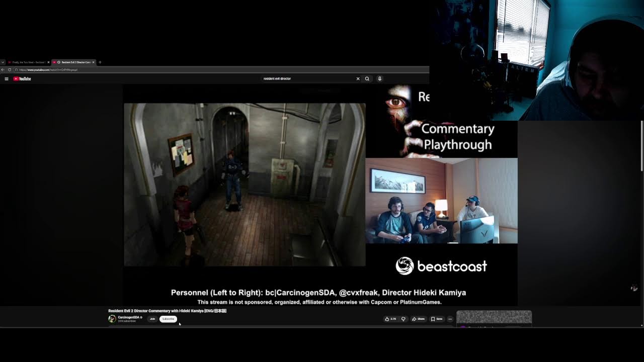This screenshot has width=644, height=362.
Task: Dislike the video with thumbs-down
Action: click(x=404, y=319)
